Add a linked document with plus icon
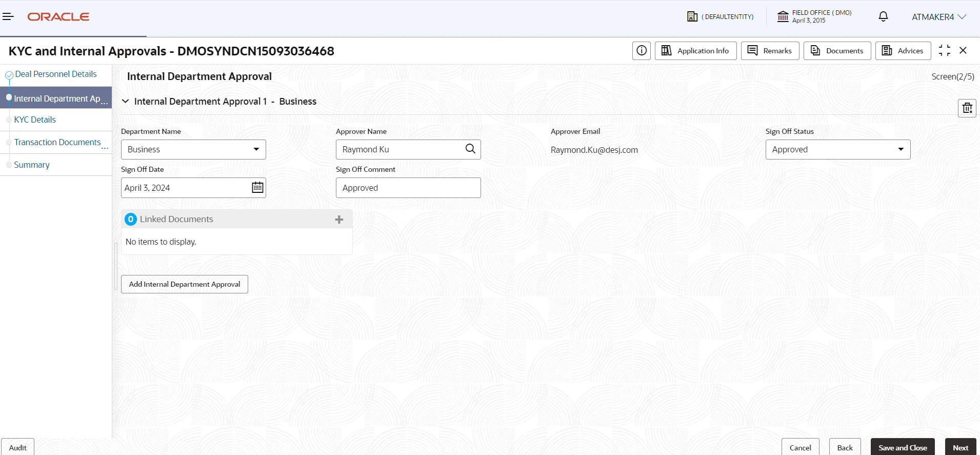This screenshot has height=455, width=980. coord(339,220)
